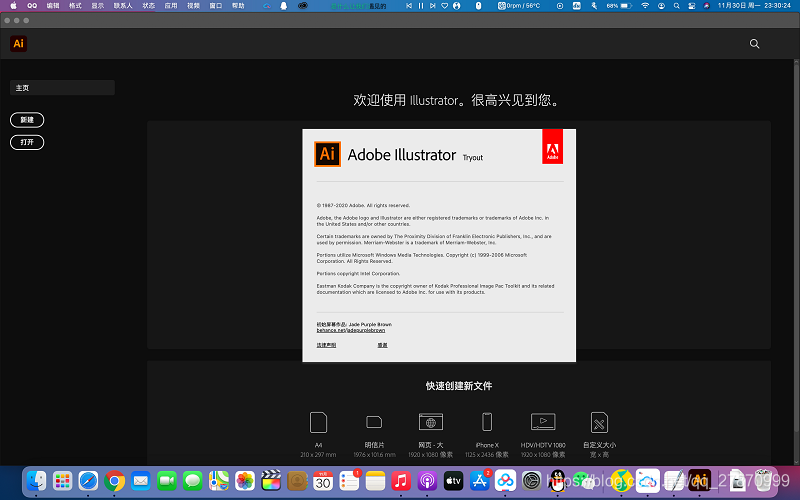
Task: Open the 联系人 menu
Action: click(x=123, y=6)
